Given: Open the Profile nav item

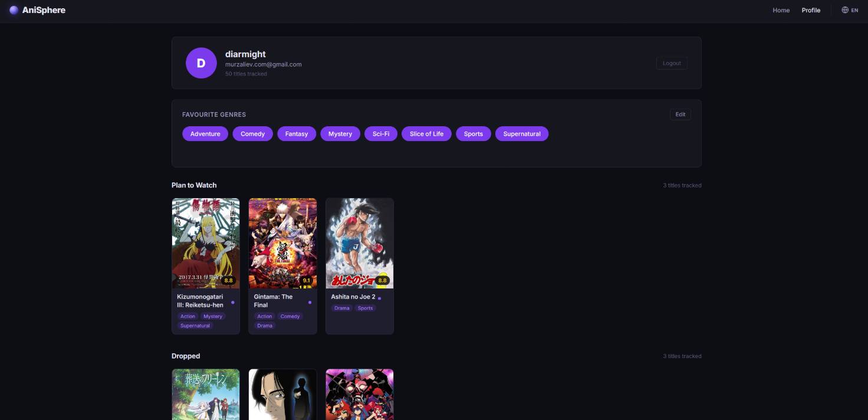Looking at the screenshot, I should point(811,10).
